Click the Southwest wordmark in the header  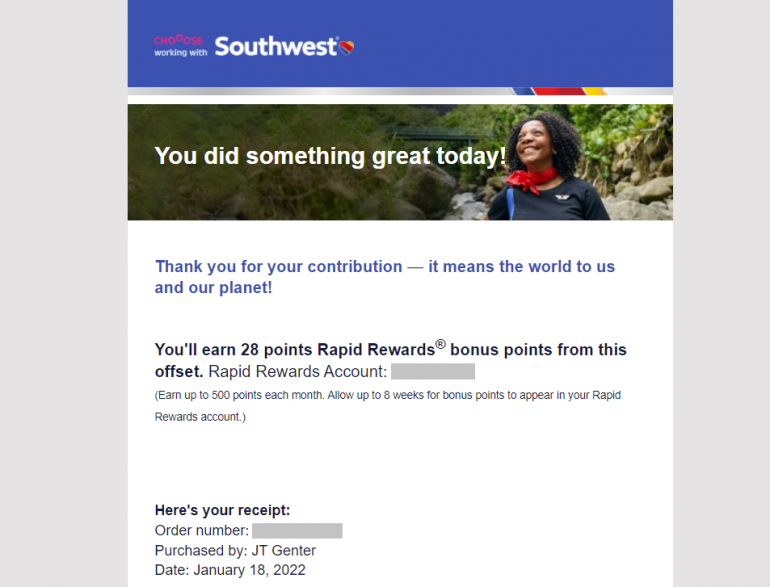[276, 47]
